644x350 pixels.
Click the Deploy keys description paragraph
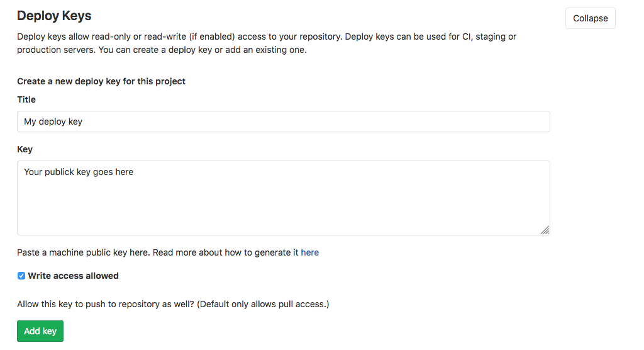pos(267,37)
